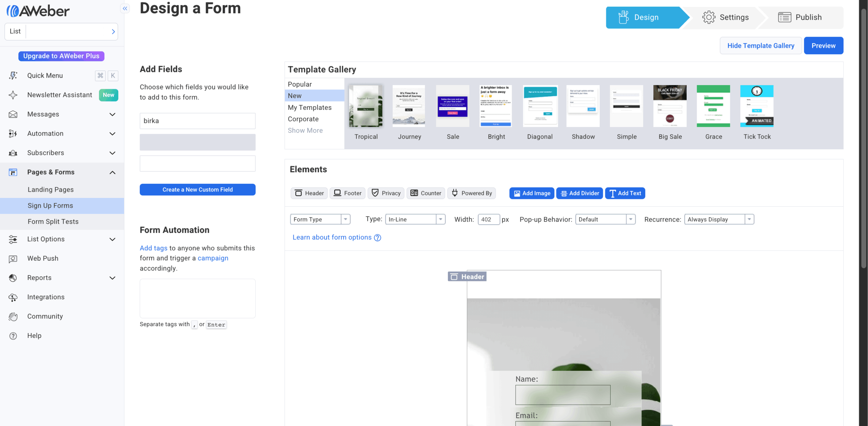868x426 pixels.
Task: Toggle the Counter element
Action: (x=426, y=193)
